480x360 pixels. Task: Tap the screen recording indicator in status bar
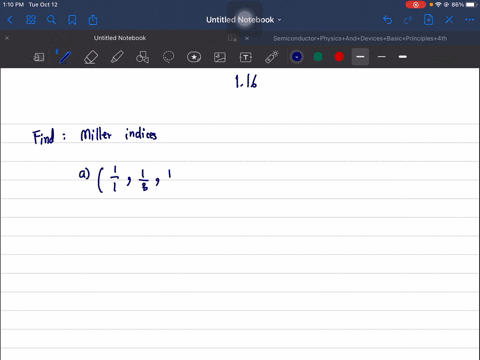pyautogui.click(x=416, y=5)
